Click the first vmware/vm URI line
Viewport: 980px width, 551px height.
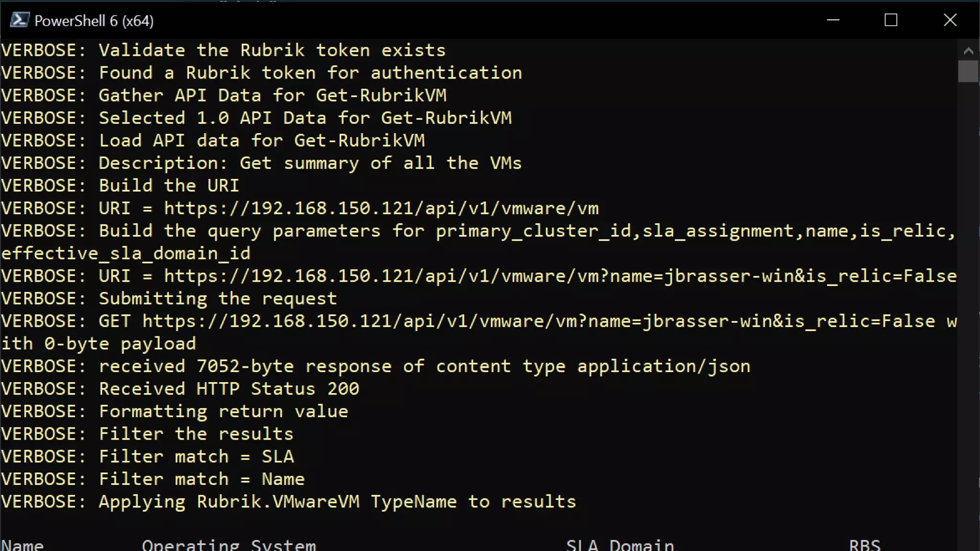point(300,208)
